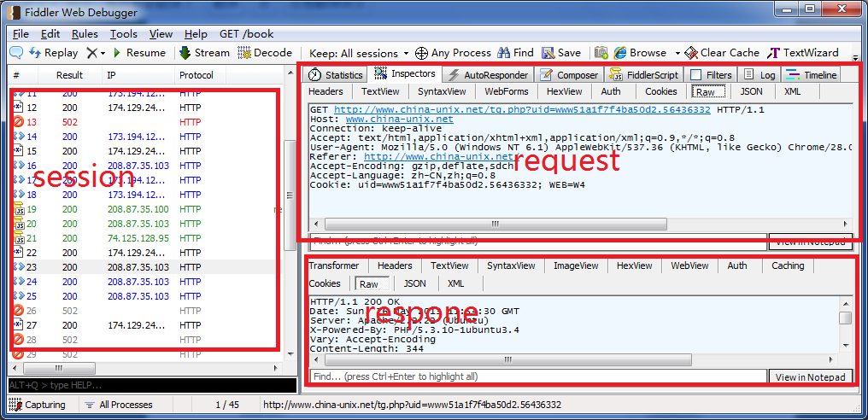Screen dimensions: 868x420
Task: Open the Help menu
Action: 196,34
